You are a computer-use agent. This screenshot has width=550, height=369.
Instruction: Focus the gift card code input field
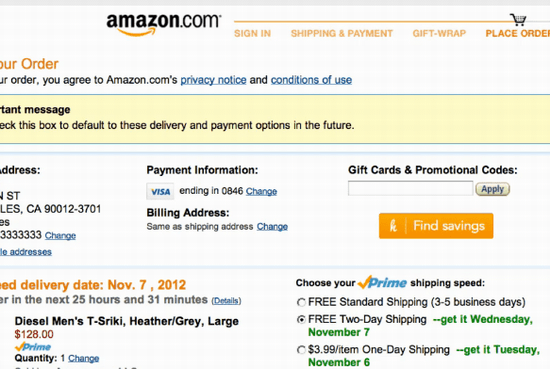click(410, 188)
